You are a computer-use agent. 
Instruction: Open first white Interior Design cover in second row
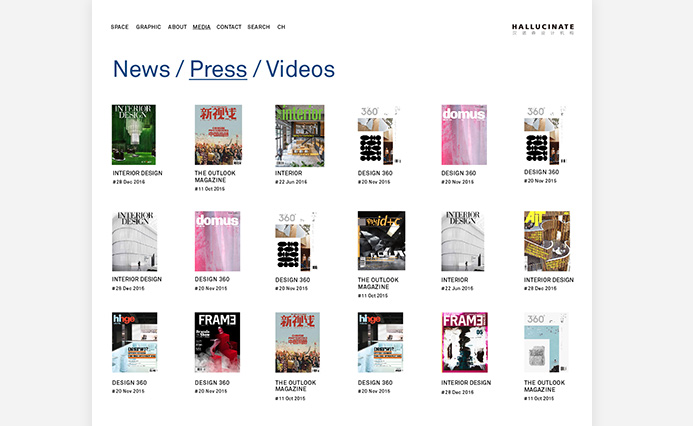134,241
